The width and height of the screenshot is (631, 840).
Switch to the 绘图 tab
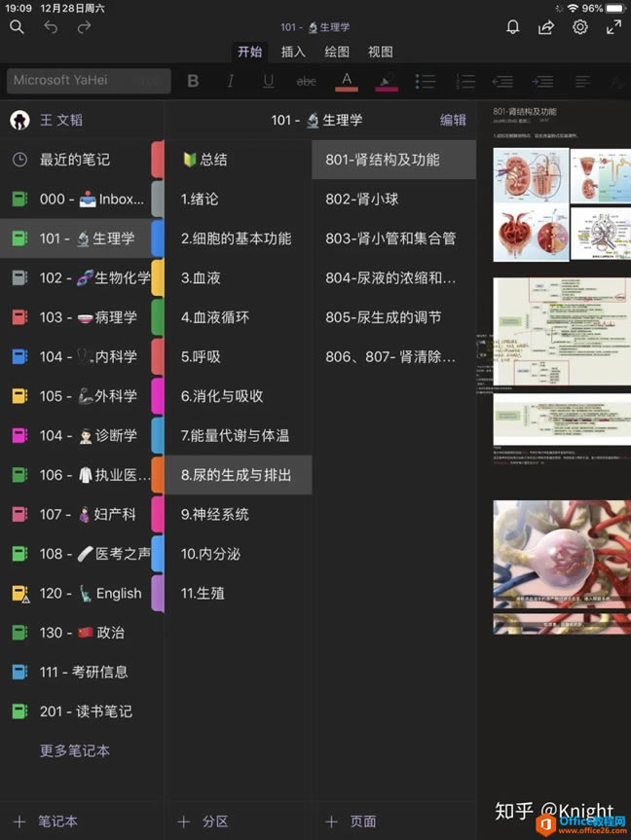click(x=337, y=52)
